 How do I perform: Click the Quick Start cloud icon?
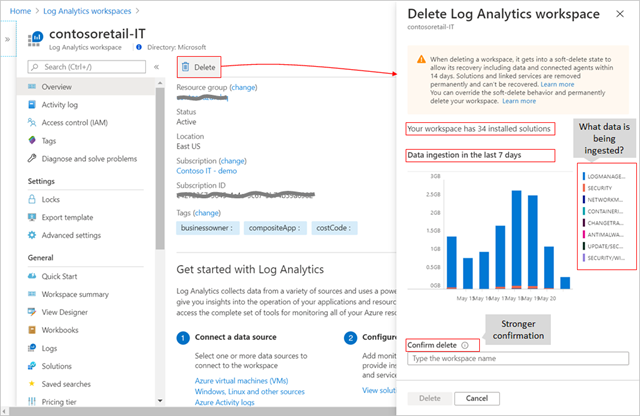pos(32,276)
